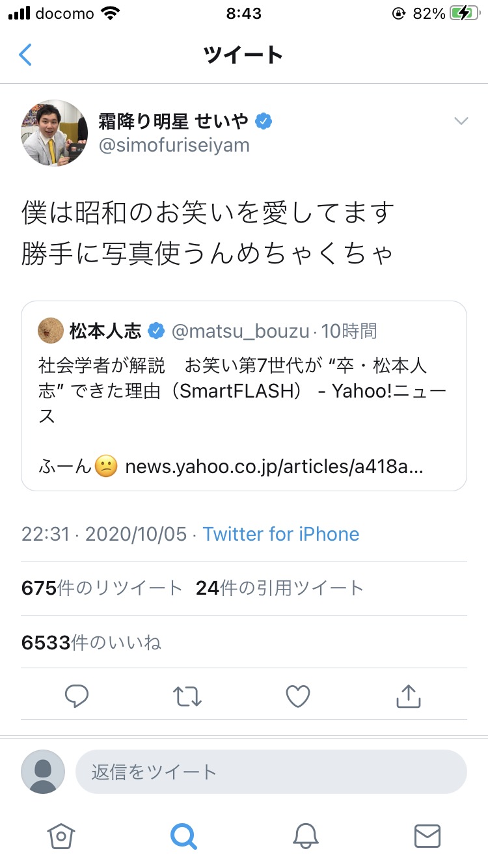Tap the back arrow icon

(x=25, y=55)
